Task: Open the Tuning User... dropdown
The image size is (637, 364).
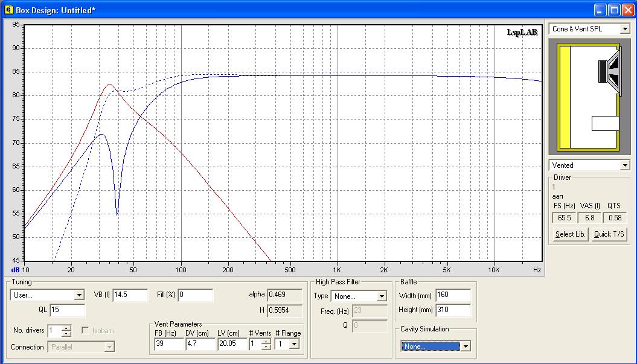Action: (79, 295)
